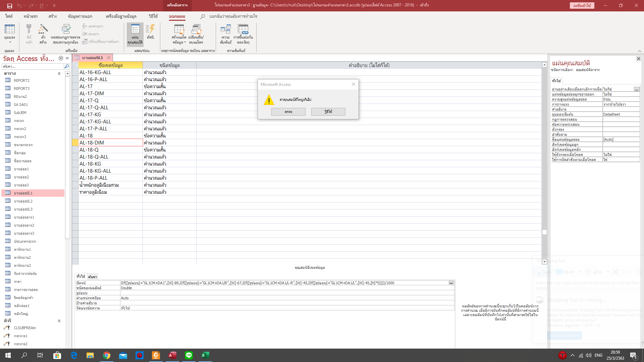This screenshot has width=644, height=362.
Task: Open Excel from the taskbar
Action: (205, 355)
